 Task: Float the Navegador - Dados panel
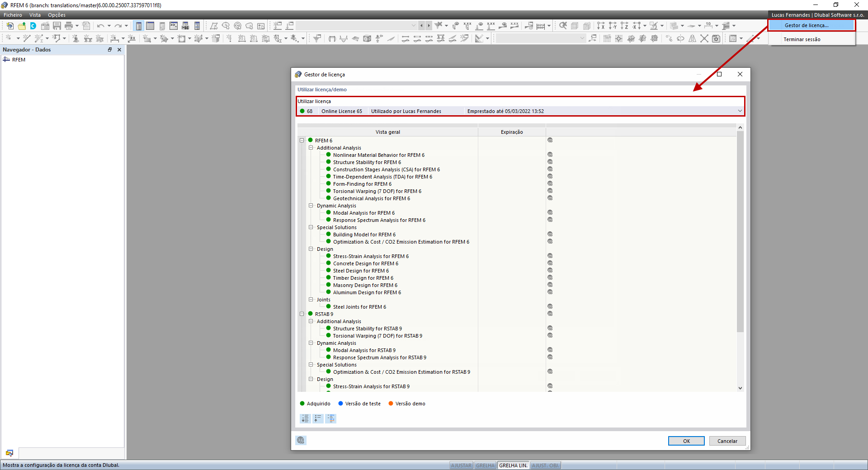pyautogui.click(x=109, y=50)
